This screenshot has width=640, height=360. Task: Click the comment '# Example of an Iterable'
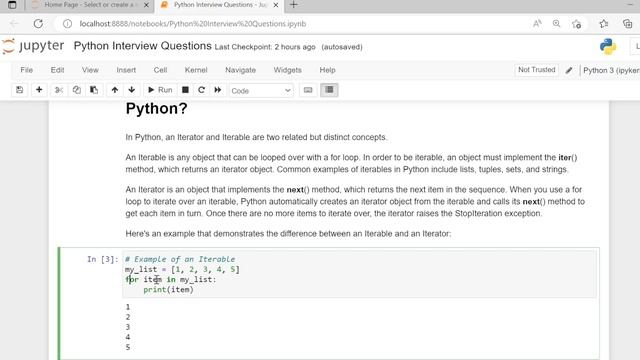(x=180, y=259)
